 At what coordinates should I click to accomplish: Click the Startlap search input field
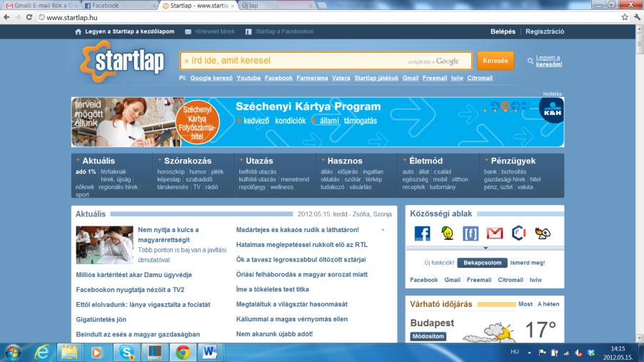[x=326, y=61]
